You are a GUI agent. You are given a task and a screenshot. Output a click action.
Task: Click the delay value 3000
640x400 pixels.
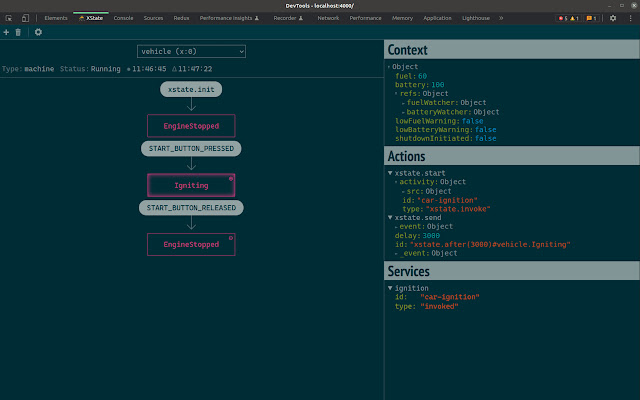point(431,236)
